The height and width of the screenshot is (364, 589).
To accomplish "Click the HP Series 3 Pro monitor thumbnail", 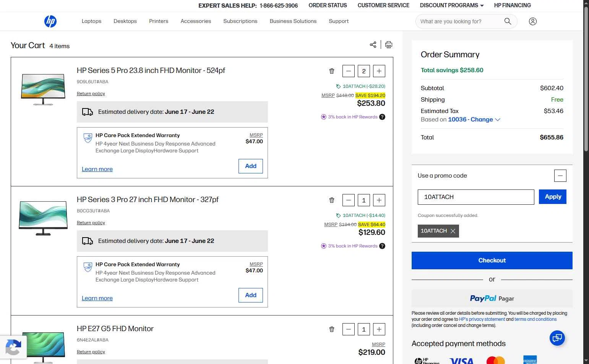I will click(43, 218).
